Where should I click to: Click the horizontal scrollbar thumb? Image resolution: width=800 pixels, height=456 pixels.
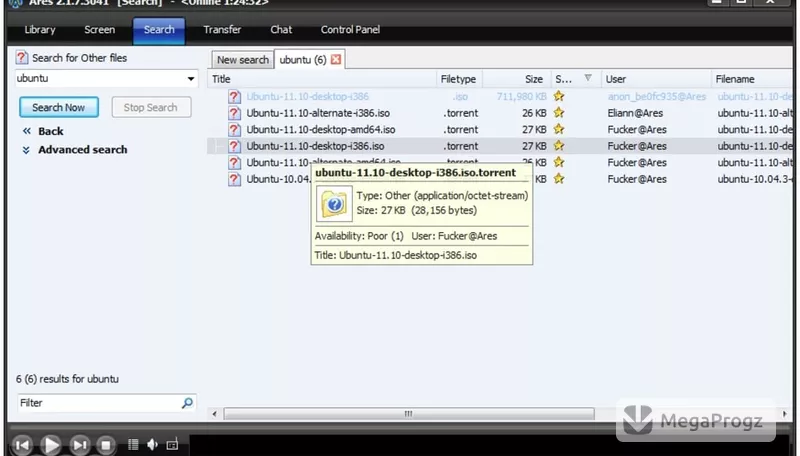pyautogui.click(x=409, y=414)
